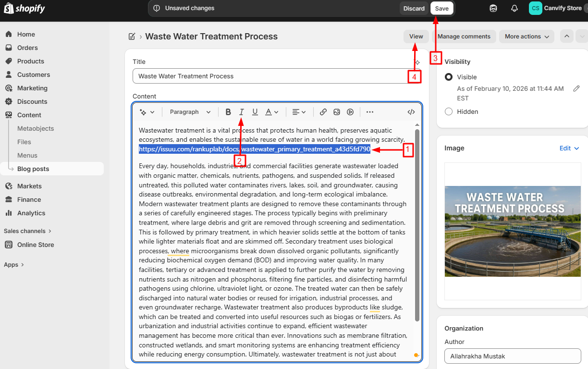
Task: Click the underline formatting icon
Action: pos(255,112)
